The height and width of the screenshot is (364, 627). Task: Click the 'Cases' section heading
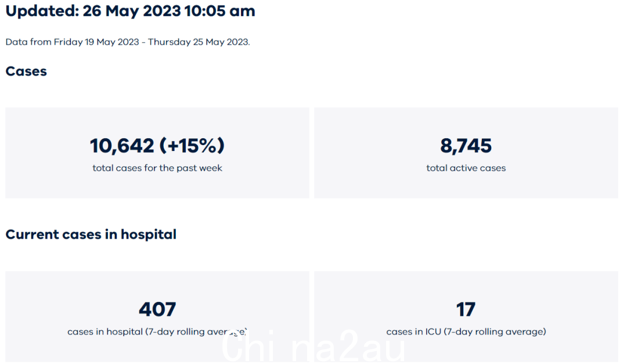26,71
